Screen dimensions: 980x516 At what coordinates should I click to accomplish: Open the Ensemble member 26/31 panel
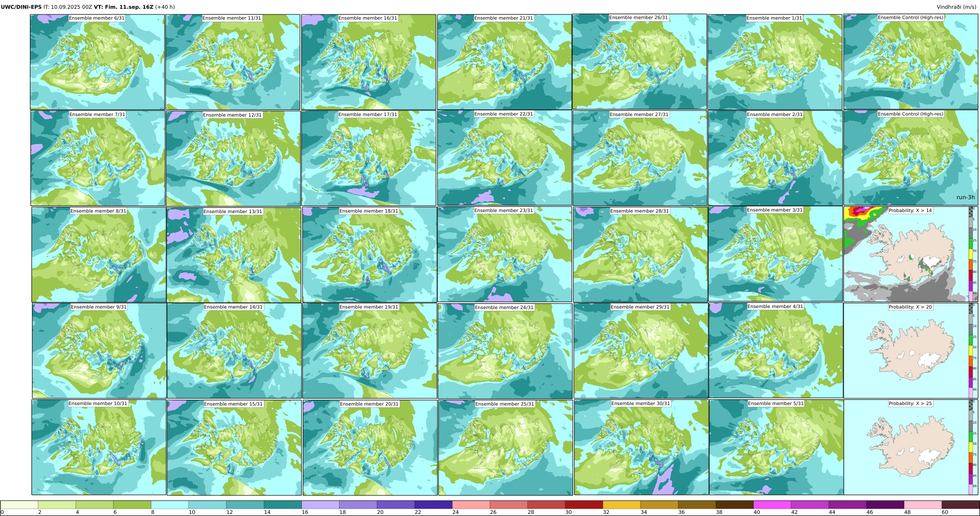click(x=640, y=61)
